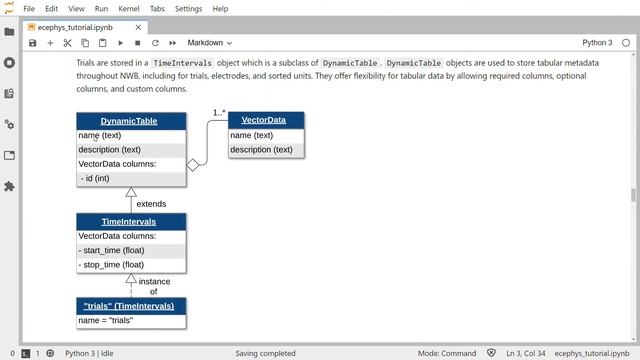Viewport: 640px width, 360px height.
Task: Click the notebook vertical scrollbar thumb
Action: click(633, 195)
